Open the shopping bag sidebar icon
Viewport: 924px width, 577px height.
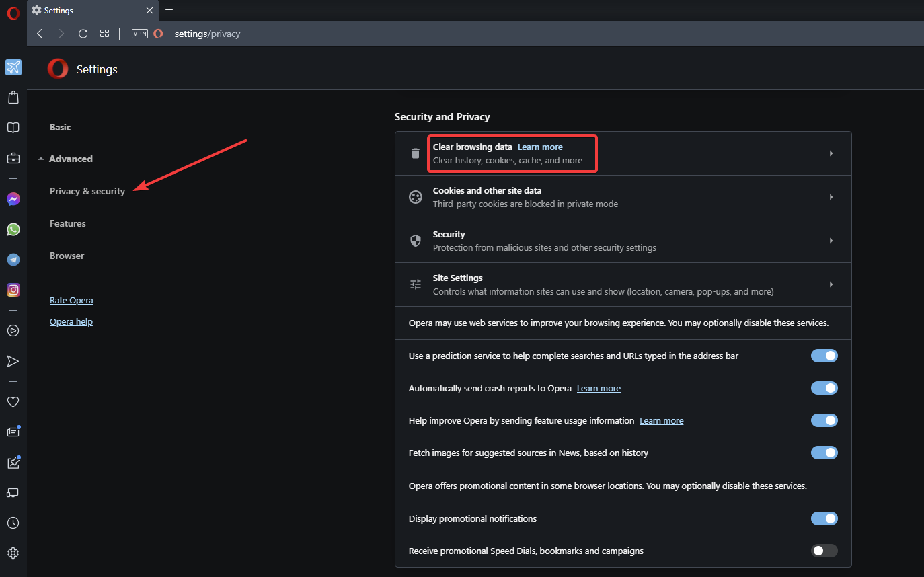pyautogui.click(x=13, y=98)
